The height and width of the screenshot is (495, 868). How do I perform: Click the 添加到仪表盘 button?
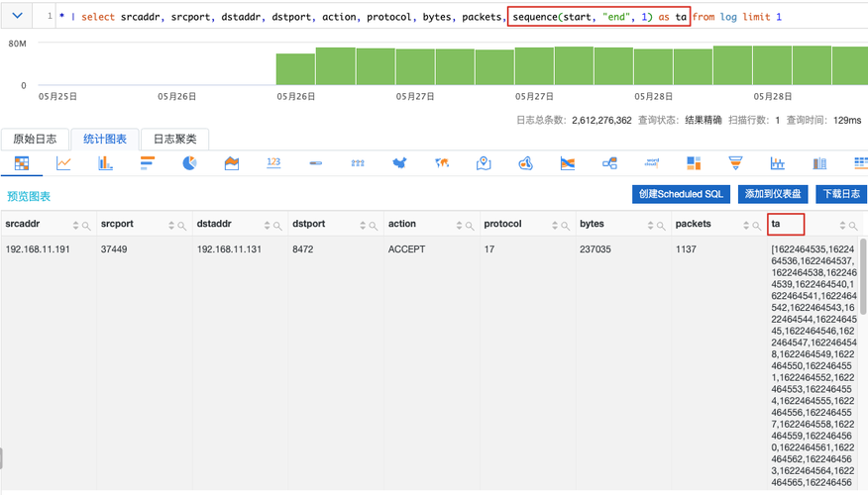(x=773, y=194)
